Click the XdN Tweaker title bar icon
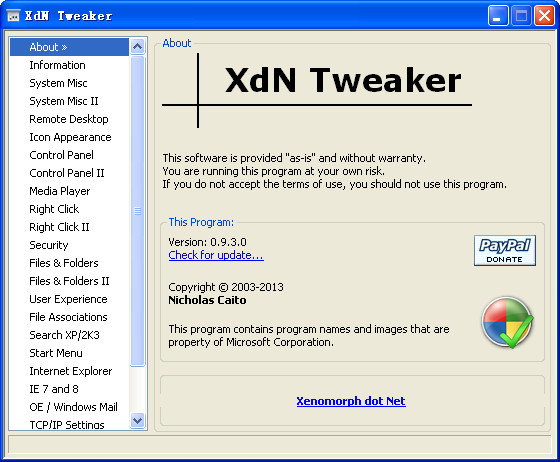The width and height of the screenshot is (560, 462). (x=13, y=16)
